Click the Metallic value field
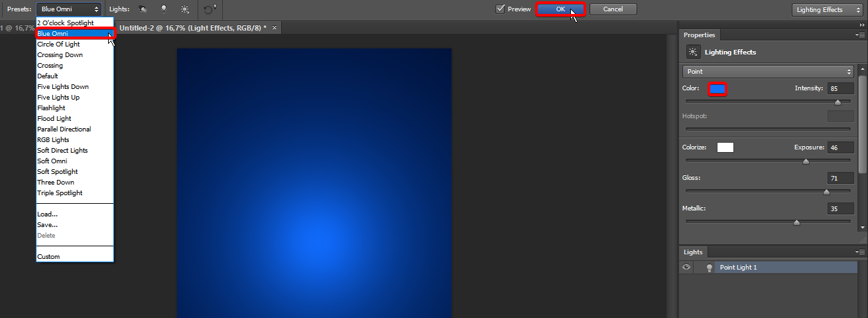Viewport: 868px width, 318px height. coord(840,208)
